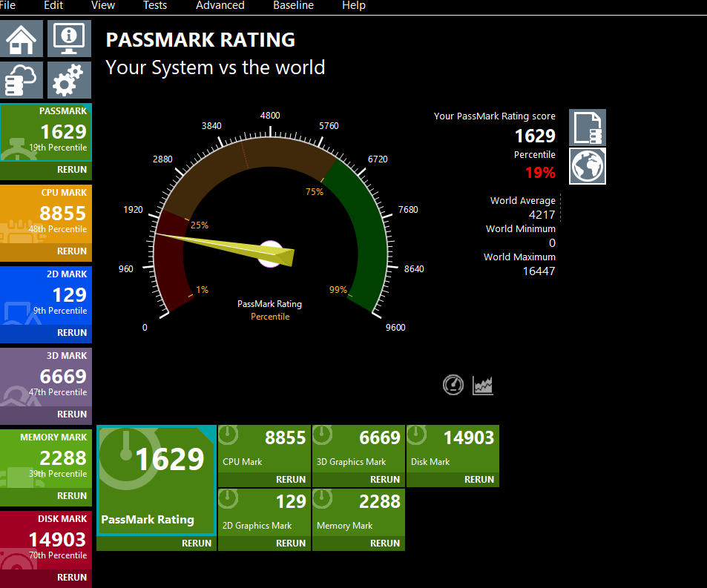Open the CPU Mark 8855 tile
The height and width of the screenshot is (588, 707).
point(264,449)
